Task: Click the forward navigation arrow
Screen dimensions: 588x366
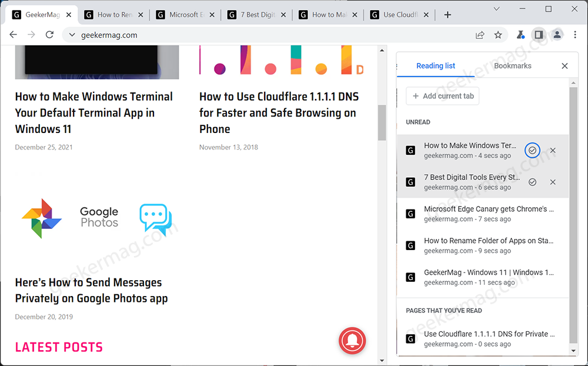Action: [32, 35]
